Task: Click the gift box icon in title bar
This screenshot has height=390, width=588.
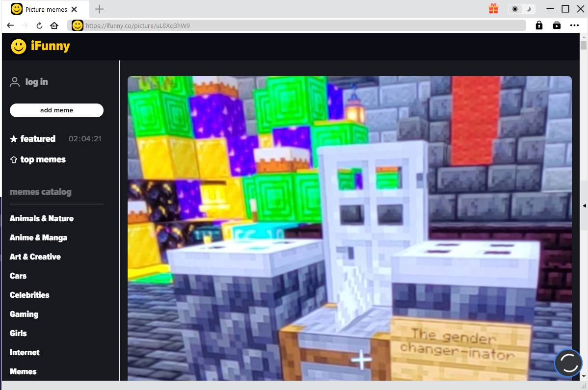Action: tap(493, 9)
